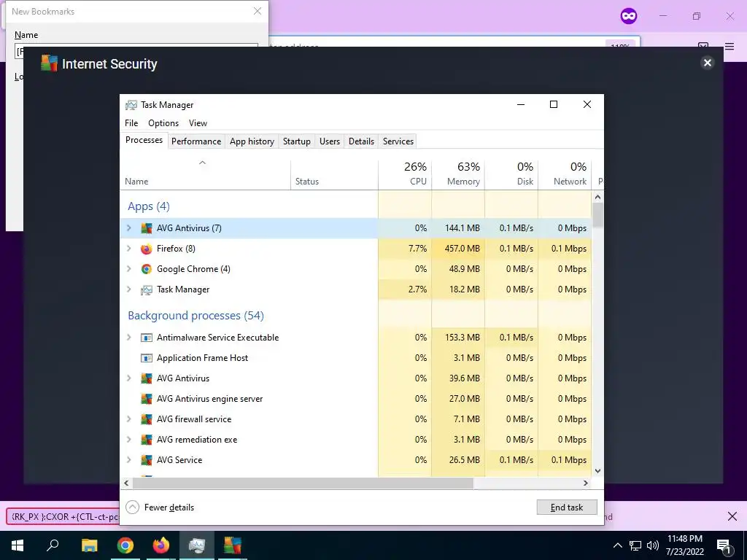The image size is (747, 560).
Task: Click horizontal scrollbar right arrow
Action: [x=586, y=483]
